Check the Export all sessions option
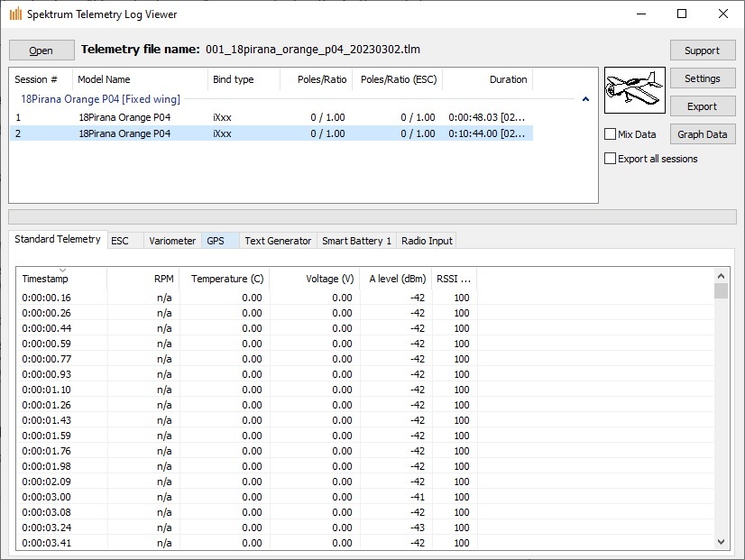745x560 pixels. click(x=611, y=159)
